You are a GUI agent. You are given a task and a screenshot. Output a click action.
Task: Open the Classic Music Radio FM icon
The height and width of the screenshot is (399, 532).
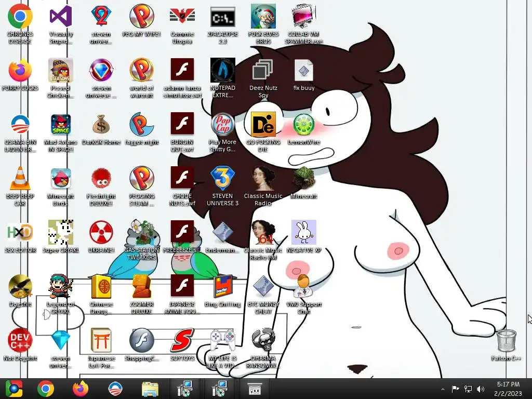[263, 232]
